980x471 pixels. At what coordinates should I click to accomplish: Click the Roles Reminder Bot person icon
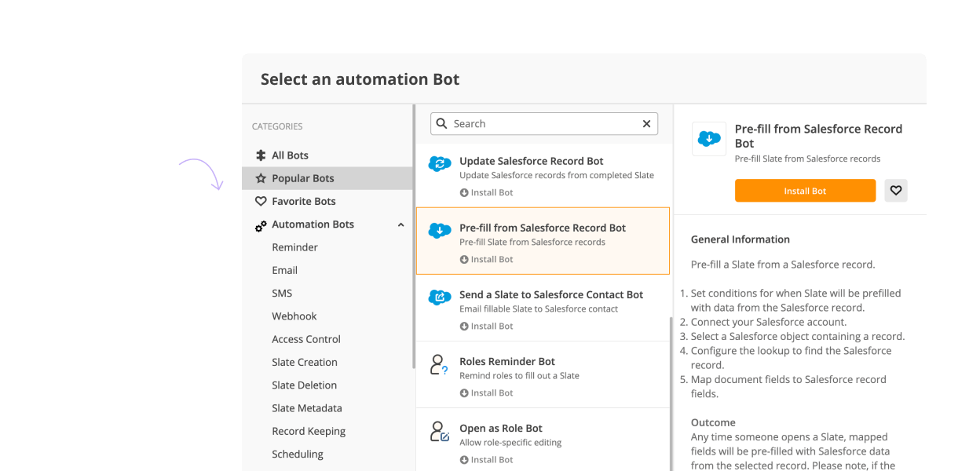(x=439, y=364)
